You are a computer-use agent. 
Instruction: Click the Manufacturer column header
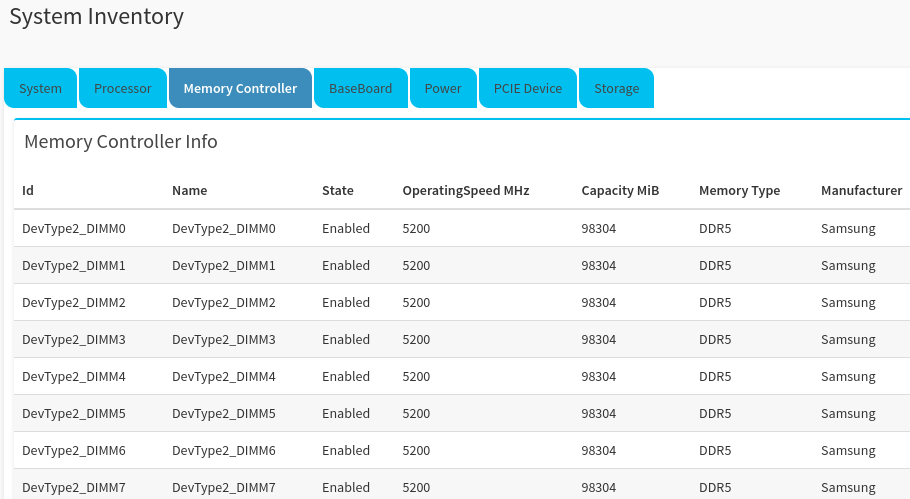click(861, 190)
